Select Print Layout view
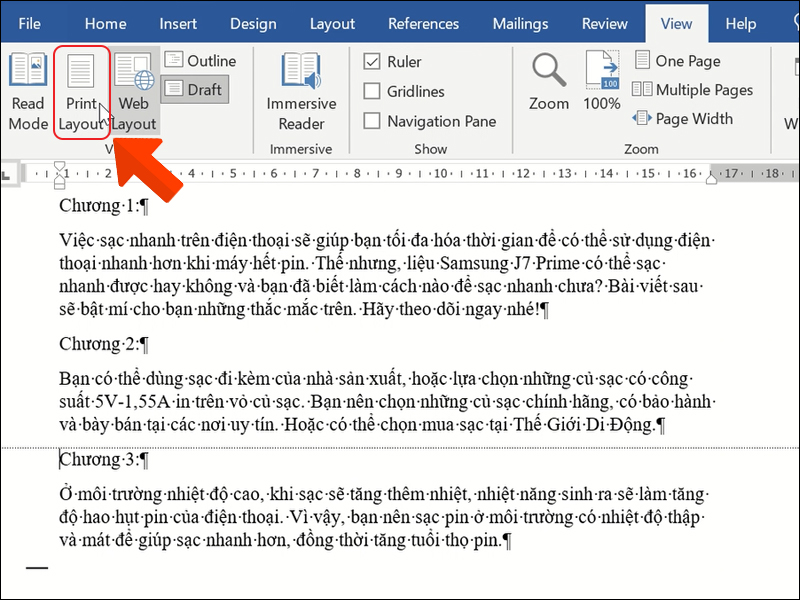 click(x=81, y=92)
